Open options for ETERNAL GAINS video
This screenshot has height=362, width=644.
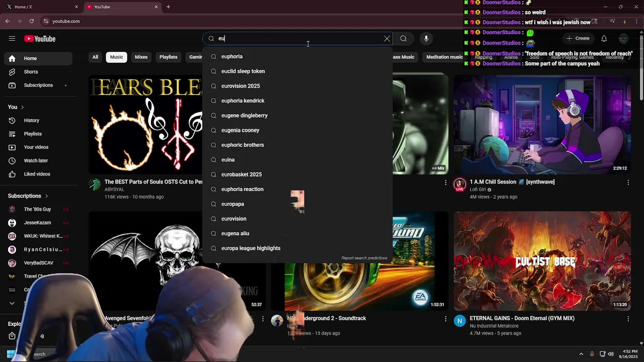click(x=628, y=319)
